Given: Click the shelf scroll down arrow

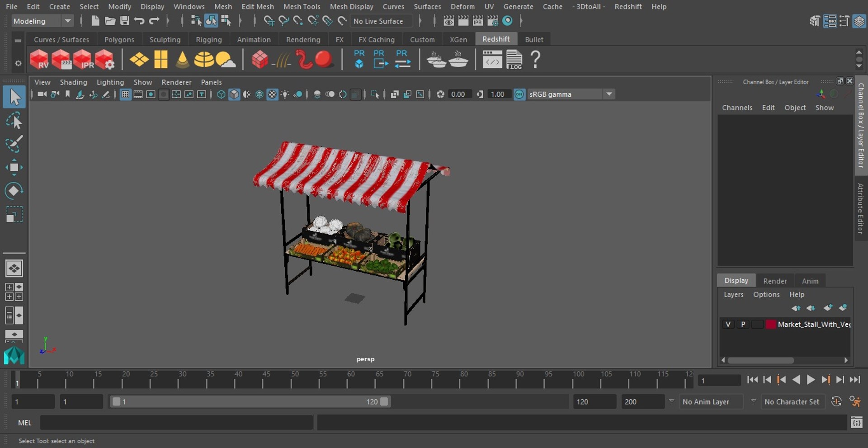Looking at the screenshot, I should (859, 67).
